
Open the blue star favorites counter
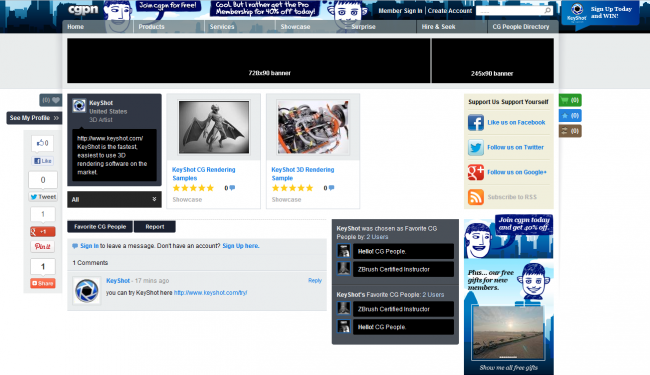pos(570,116)
